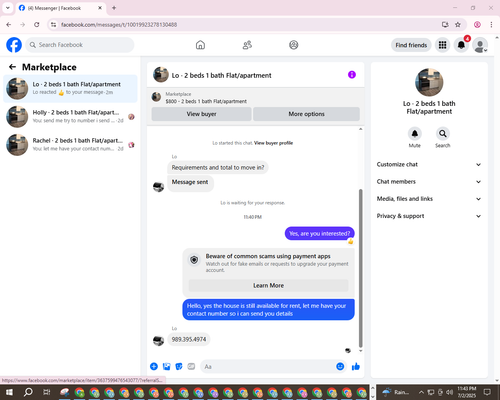
Task: Open more actions plus icon in composer
Action: (154, 366)
